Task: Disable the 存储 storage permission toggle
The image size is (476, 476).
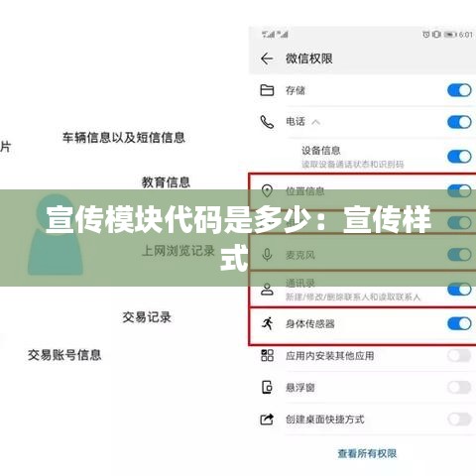Action: coord(459,90)
